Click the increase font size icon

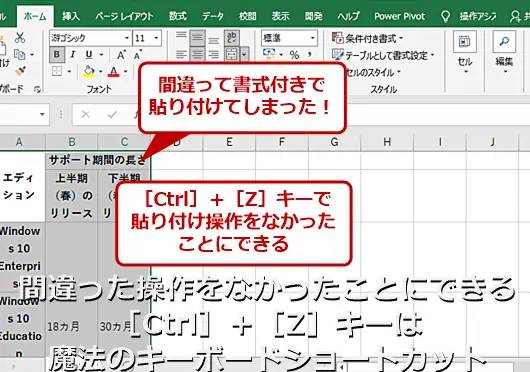click(121, 55)
